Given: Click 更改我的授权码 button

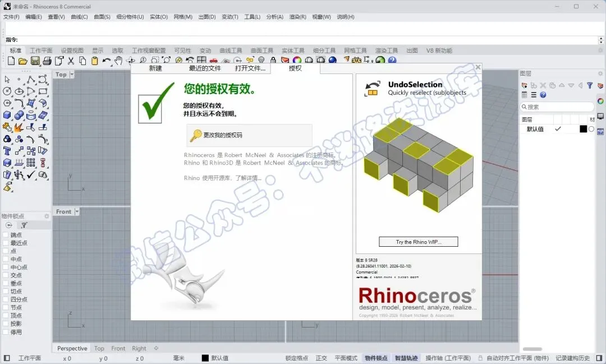Looking at the screenshot, I should 249,135.
